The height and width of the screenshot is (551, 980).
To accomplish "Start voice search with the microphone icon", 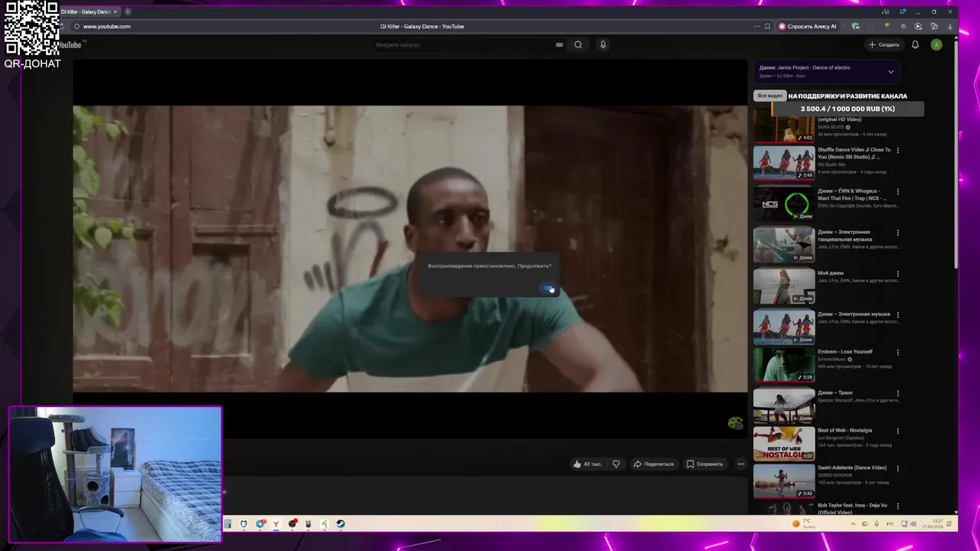I will pyautogui.click(x=603, y=44).
